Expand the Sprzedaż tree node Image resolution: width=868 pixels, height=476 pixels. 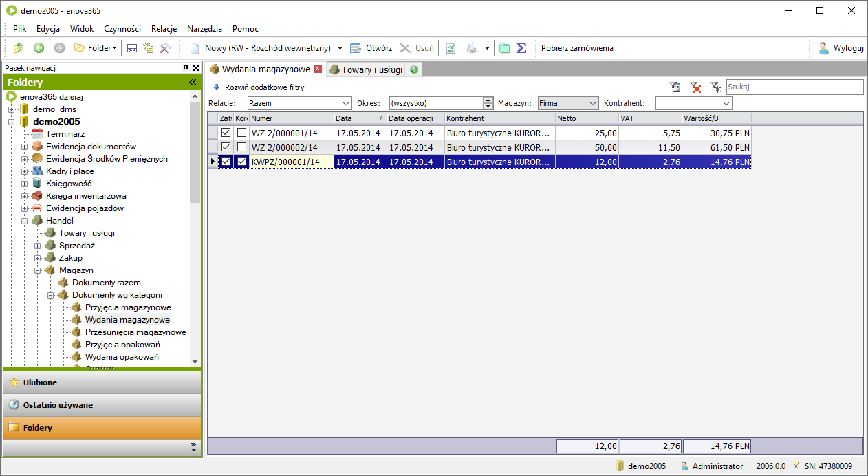[x=38, y=246]
